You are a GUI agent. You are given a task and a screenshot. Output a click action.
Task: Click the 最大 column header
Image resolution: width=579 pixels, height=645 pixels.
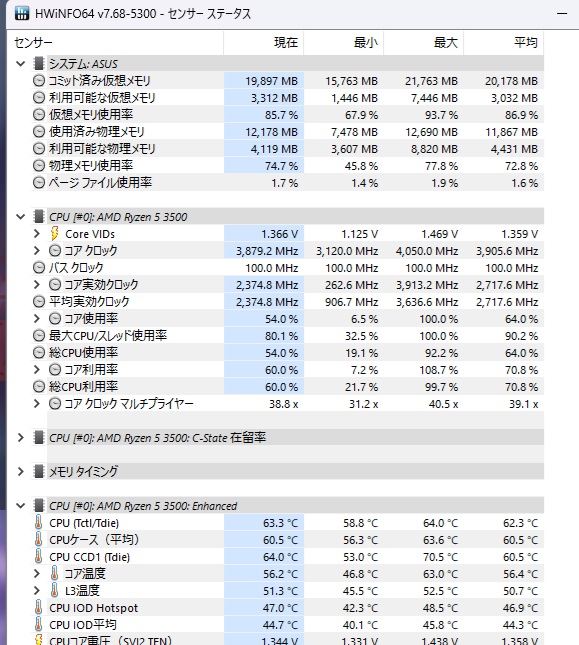point(424,42)
